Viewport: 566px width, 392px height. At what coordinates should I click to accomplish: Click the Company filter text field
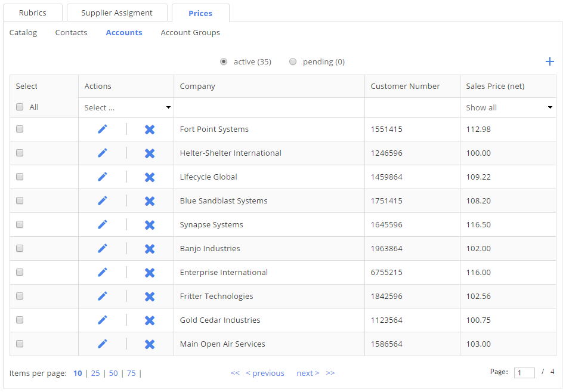point(269,108)
